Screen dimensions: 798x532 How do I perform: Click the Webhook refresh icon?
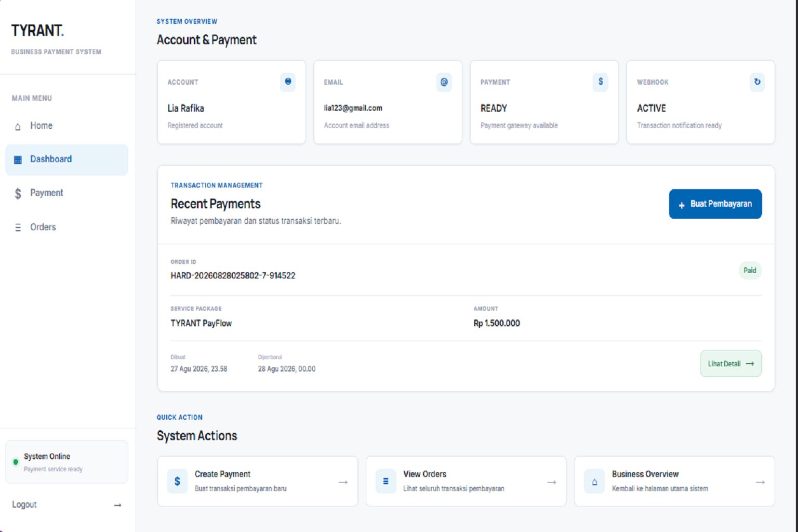pos(757,82)
